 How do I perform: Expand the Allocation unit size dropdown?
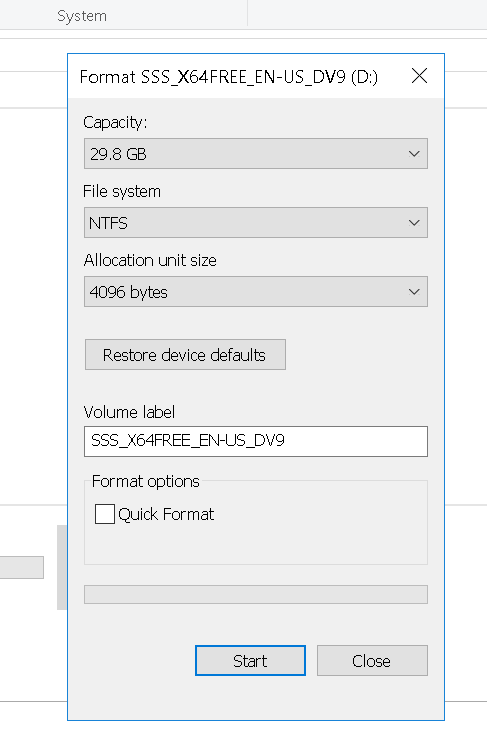click(255, 292)
